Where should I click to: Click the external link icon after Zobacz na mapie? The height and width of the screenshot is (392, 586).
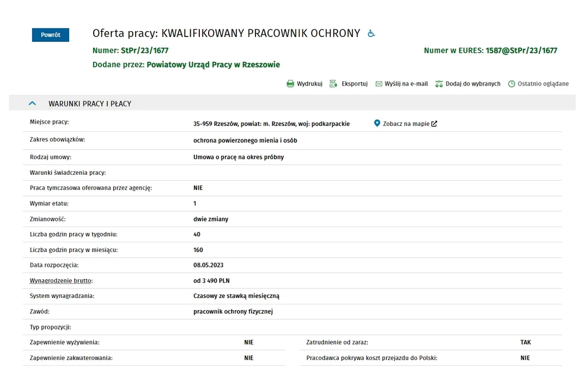[x=434, y=124]
